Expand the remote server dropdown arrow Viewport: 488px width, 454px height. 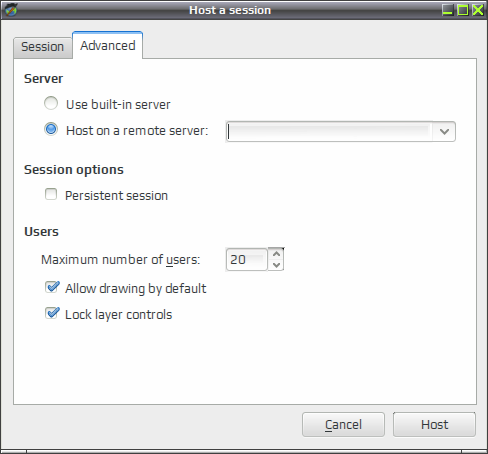[444, 132]
